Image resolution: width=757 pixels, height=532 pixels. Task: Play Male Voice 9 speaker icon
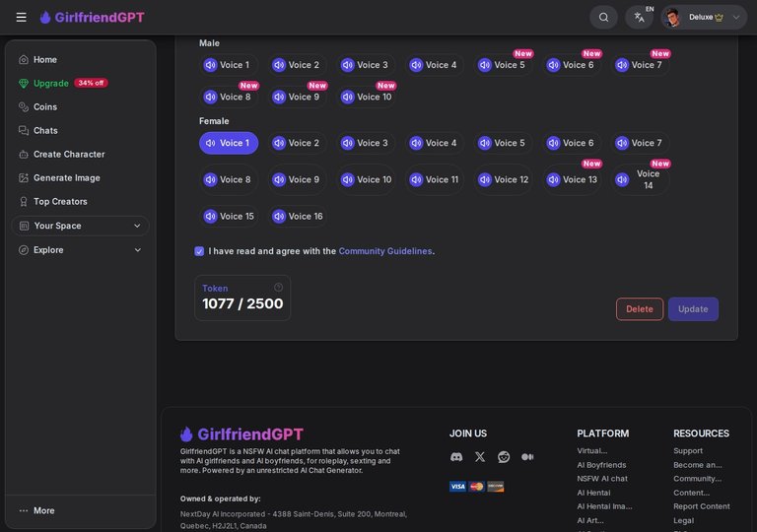click(279, 97)
